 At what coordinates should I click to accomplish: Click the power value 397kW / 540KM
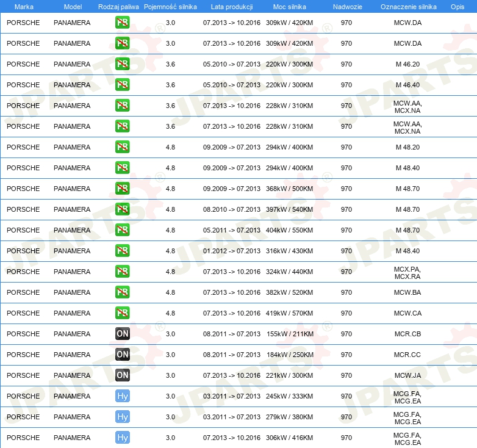tap(289, 209)
